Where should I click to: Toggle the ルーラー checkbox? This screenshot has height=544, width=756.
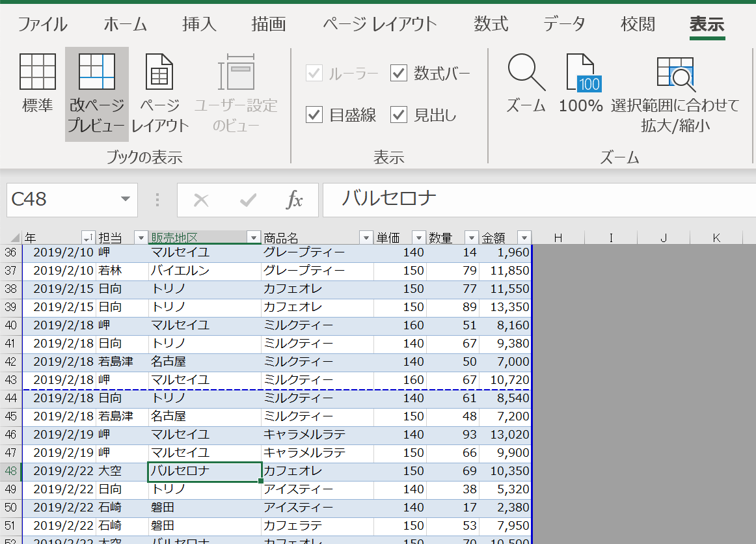point(314,74)
